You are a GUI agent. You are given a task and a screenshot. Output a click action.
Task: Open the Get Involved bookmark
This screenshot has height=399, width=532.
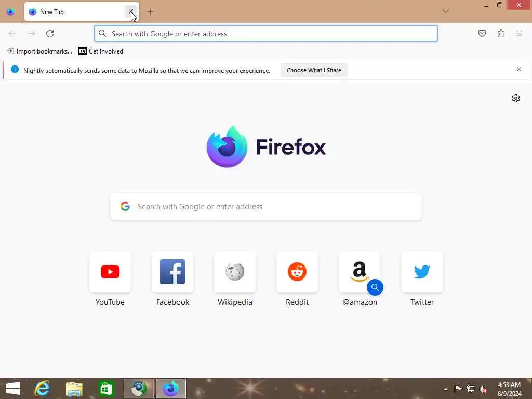[101, 51]
